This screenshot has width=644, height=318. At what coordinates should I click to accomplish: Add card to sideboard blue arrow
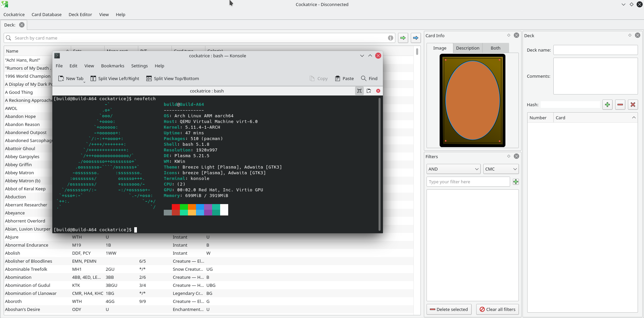pos(416,38)
